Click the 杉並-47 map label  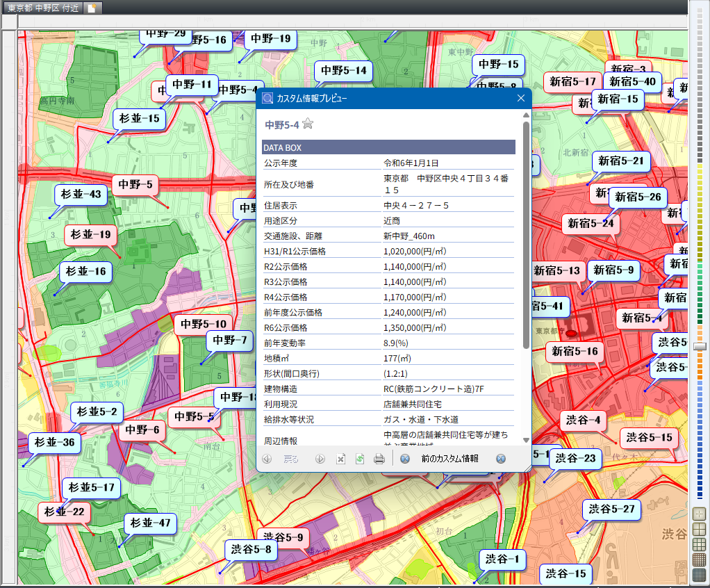pos(150,523)
